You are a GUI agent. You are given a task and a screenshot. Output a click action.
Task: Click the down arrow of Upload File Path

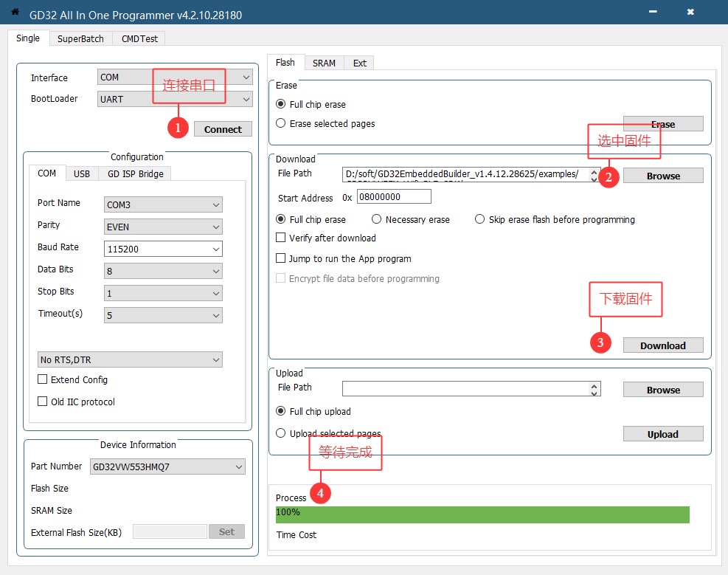pos(594,393)
